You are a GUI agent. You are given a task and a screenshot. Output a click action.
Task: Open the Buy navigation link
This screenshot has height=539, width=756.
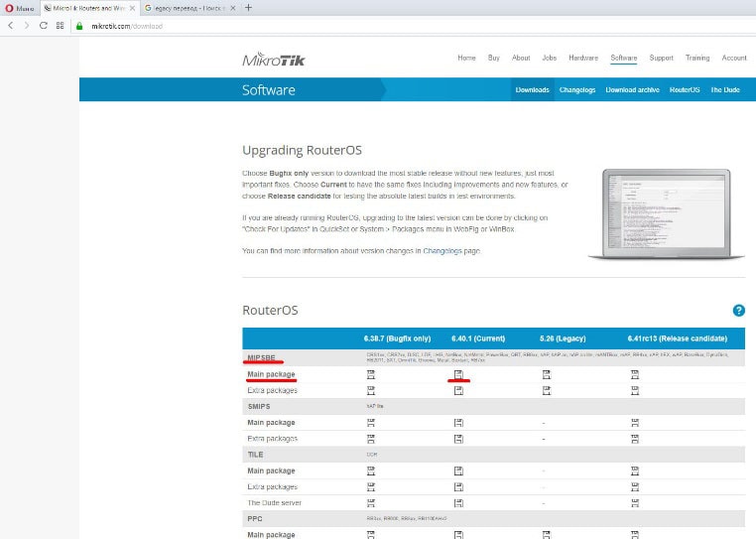(494, 58)
